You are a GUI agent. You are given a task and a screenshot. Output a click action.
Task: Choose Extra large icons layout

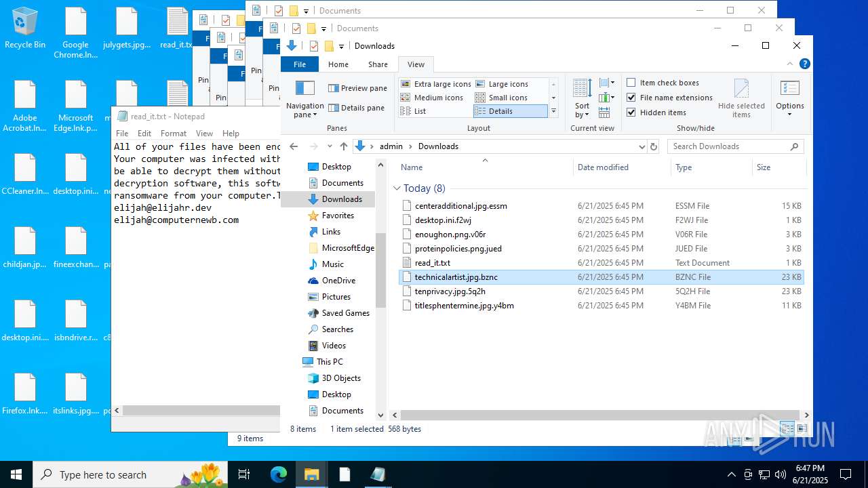tap(435, 84)
